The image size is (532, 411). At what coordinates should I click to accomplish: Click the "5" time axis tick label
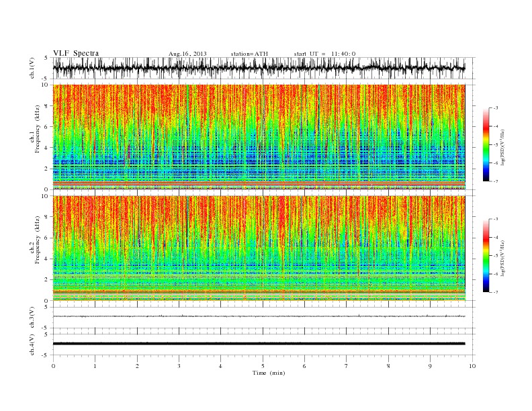(263, 366)
